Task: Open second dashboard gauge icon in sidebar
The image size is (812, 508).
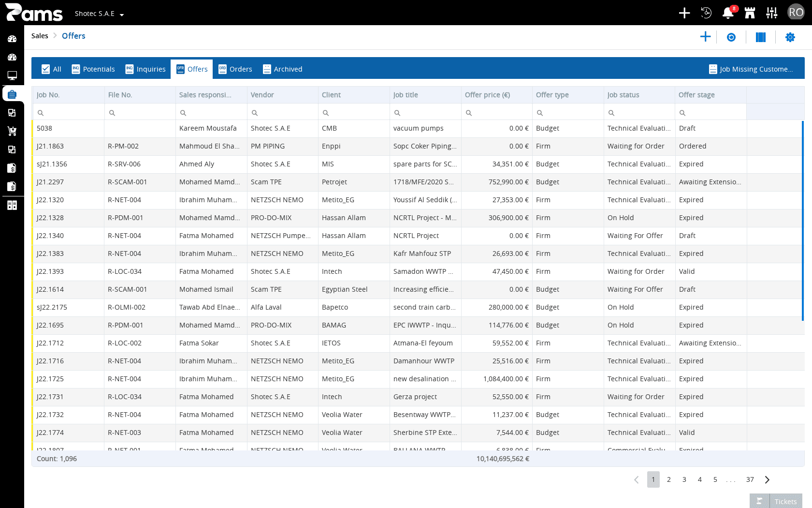Action: click(x=12, y=57)
